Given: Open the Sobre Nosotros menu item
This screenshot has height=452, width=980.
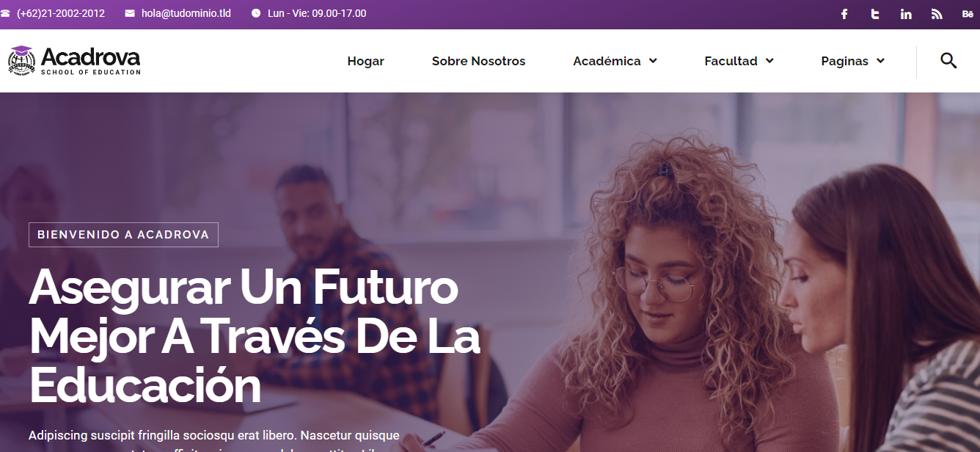Looking at the screenshot, I should point(478,61).
